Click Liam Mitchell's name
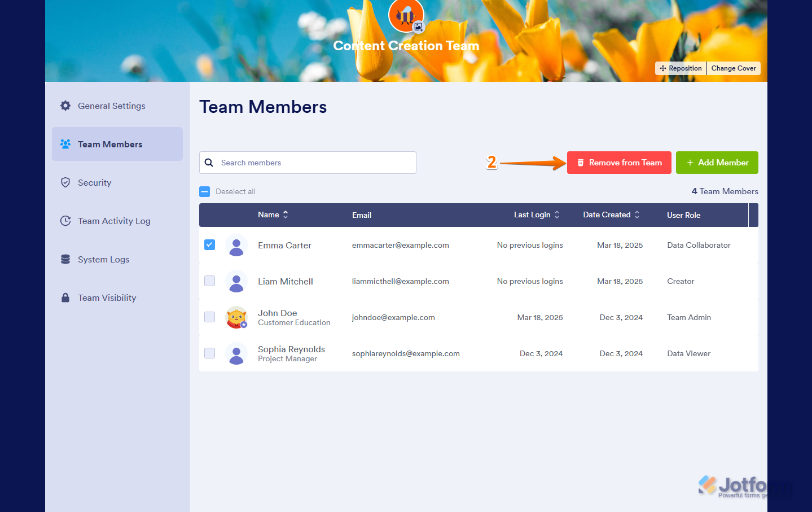Viewport: 812px width, 512px height. click(286, 281)
